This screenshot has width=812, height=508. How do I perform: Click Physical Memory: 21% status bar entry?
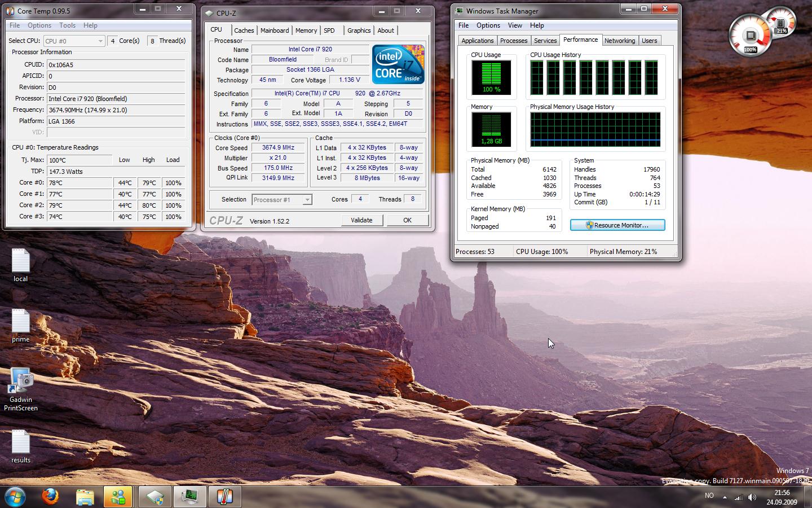coord(623,252)
